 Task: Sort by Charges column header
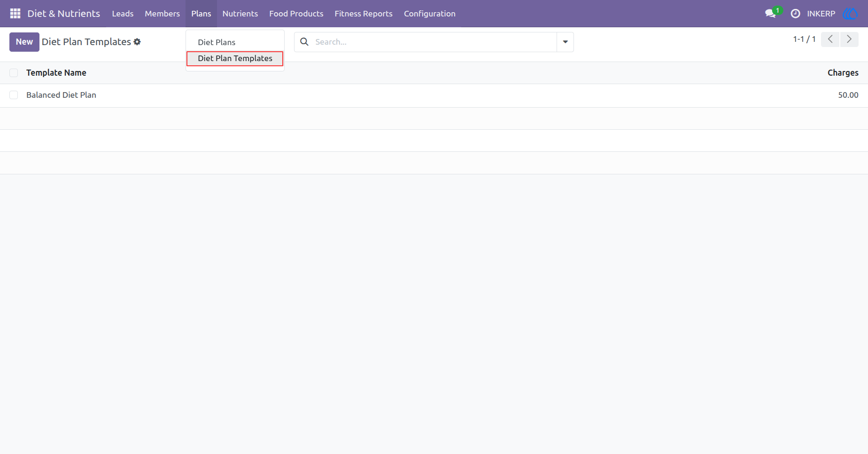coord(843,73)
